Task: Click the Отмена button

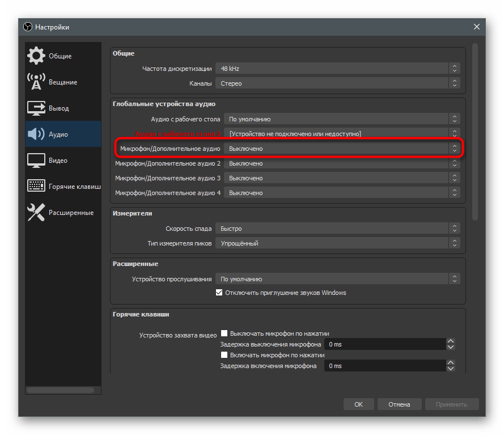Action: tap(399, 404)
